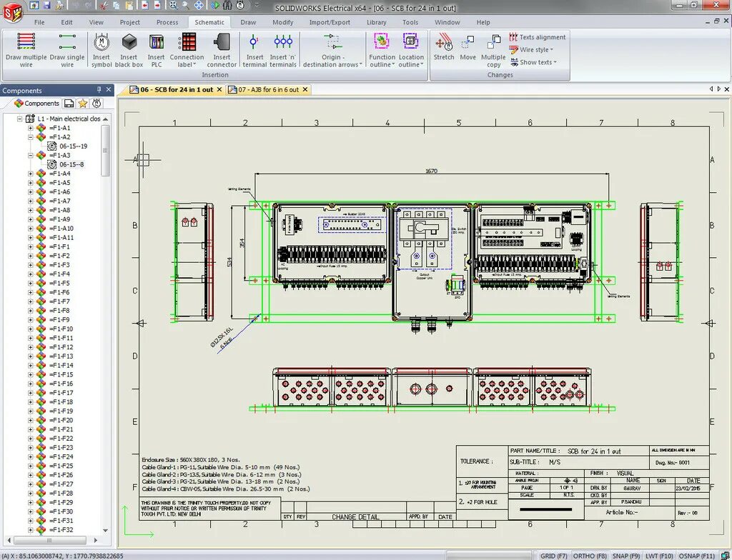Enable SNAP mode in the status bar

tap(625, 555)
